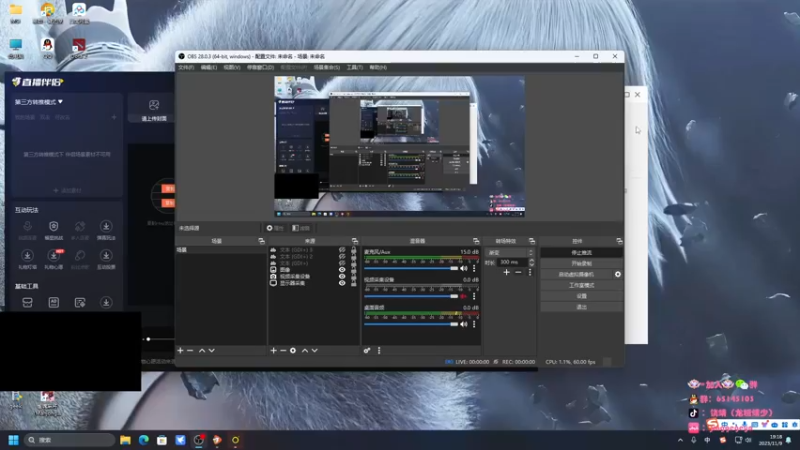Viewport: 800px width, 450px height.
Task: Click the source filters button above Scenes panel
Action: coord(301,228)
